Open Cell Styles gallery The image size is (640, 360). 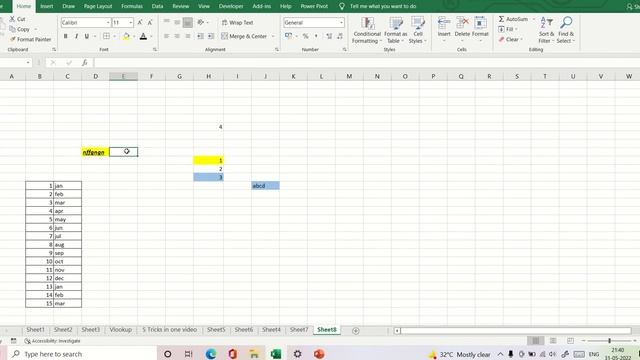(418, 30)
